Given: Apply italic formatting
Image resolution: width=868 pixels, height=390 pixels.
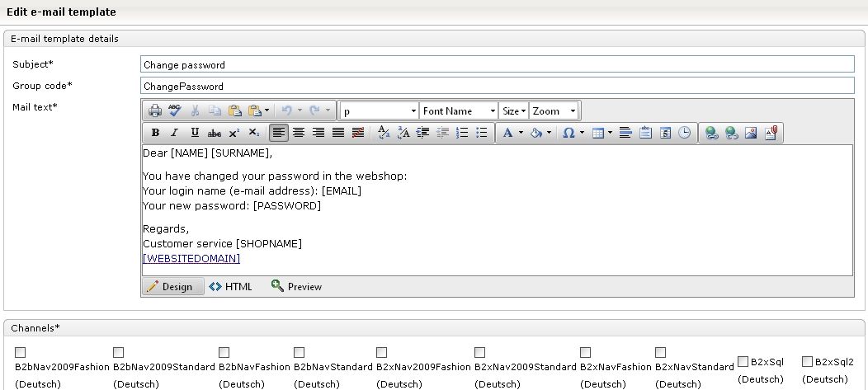Looking at the screenshot, I should click(174, 133).
